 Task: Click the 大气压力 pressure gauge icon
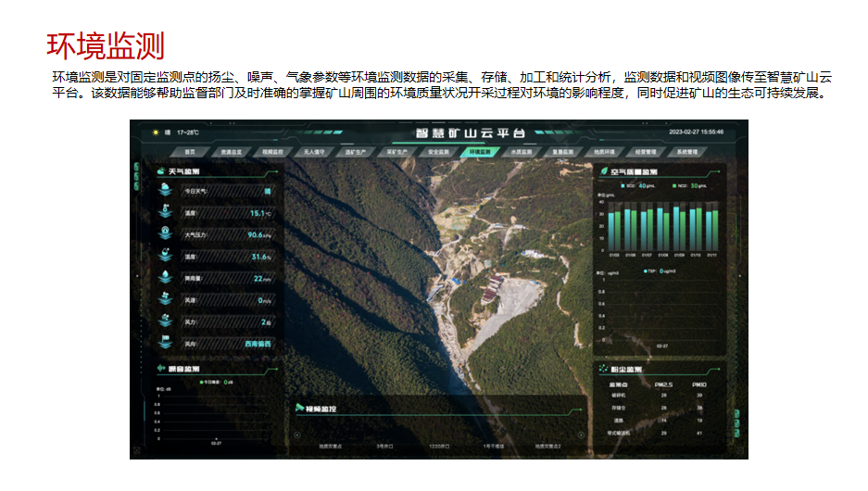(x=165, y=233)
